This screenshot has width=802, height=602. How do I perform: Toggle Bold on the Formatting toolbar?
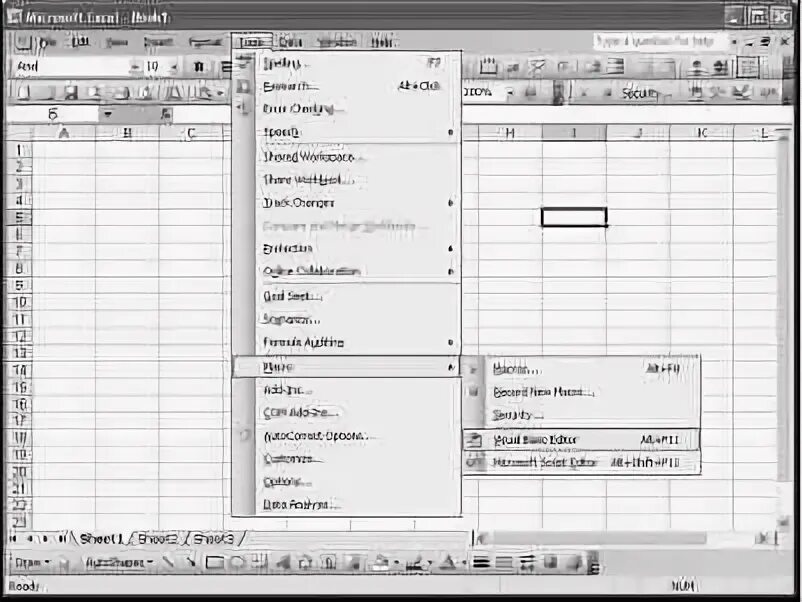199,66
